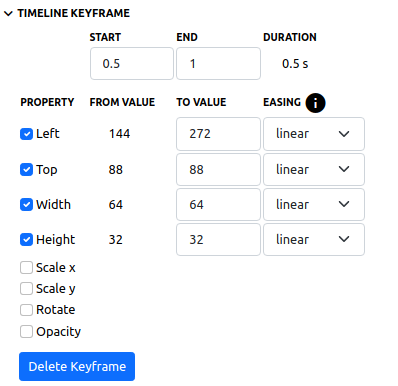The image size is (398, 386).
Task: Disable the Width property checkbox
Action: tap(26, 205)
